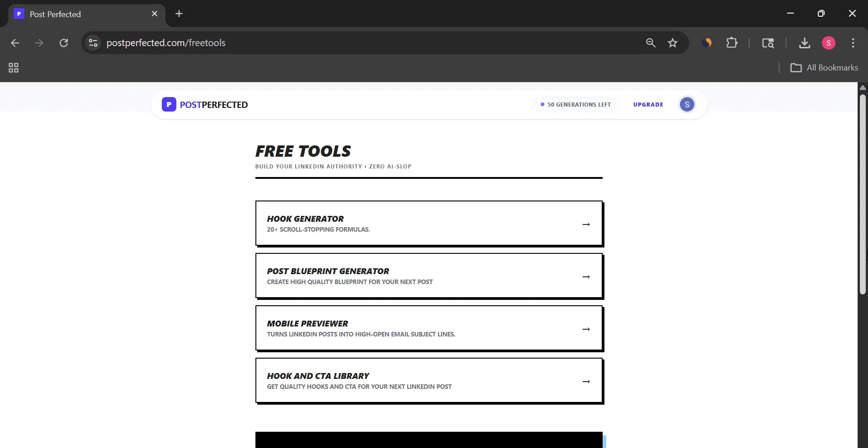Screen dimensions: 868x448
Task: Click the 50 Generations Left badge
Action: (576, 104)
